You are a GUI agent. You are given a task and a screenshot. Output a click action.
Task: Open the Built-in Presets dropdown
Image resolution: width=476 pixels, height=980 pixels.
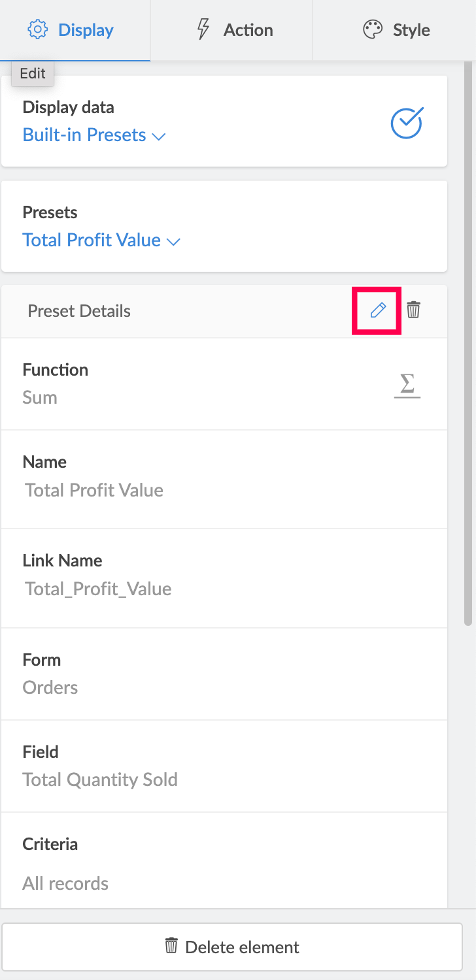[x=94, y=135]
